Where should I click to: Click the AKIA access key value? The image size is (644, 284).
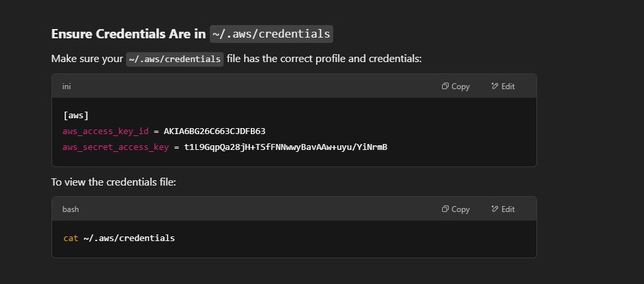tap(214, 131)
